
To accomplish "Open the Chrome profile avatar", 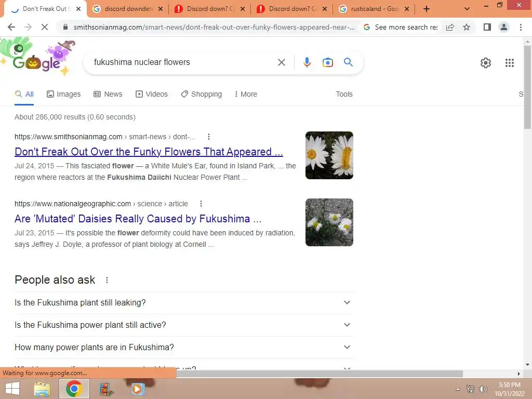I will pos(504,27).
